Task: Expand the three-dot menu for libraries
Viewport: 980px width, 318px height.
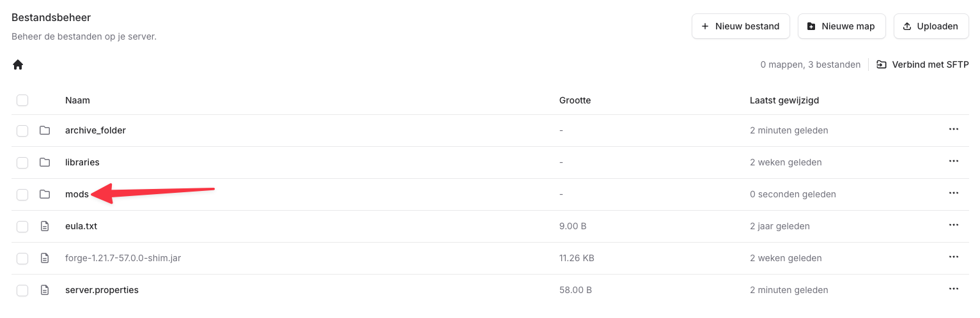Action: (x=953, y=162)
